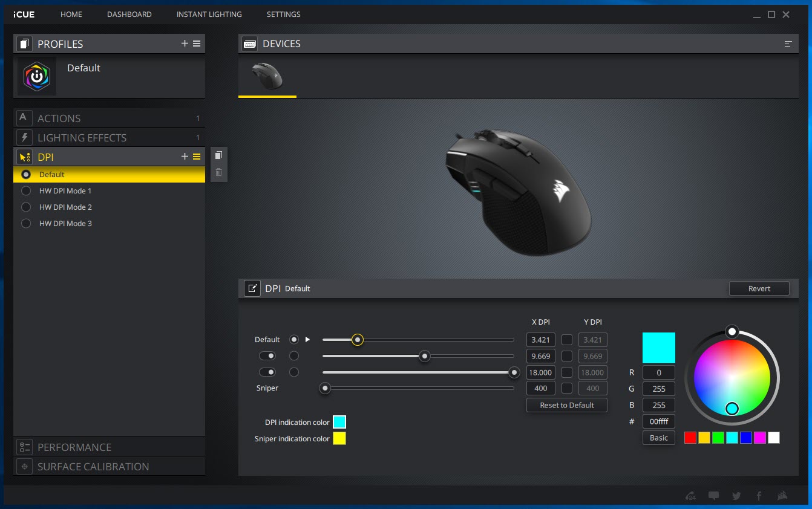This screenshot has height=509, width=812.
Task: Select the Default stage radio at 3.421 DPI
Action: pos(294,340)
